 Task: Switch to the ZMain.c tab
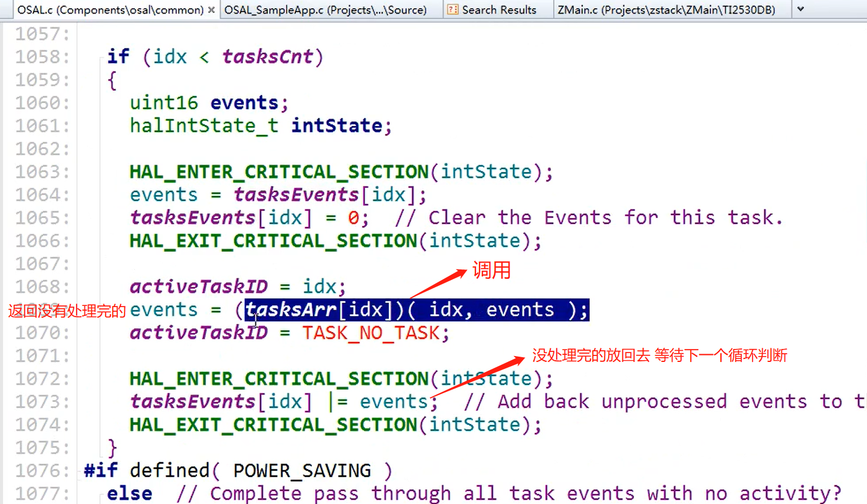click(666, 10)
